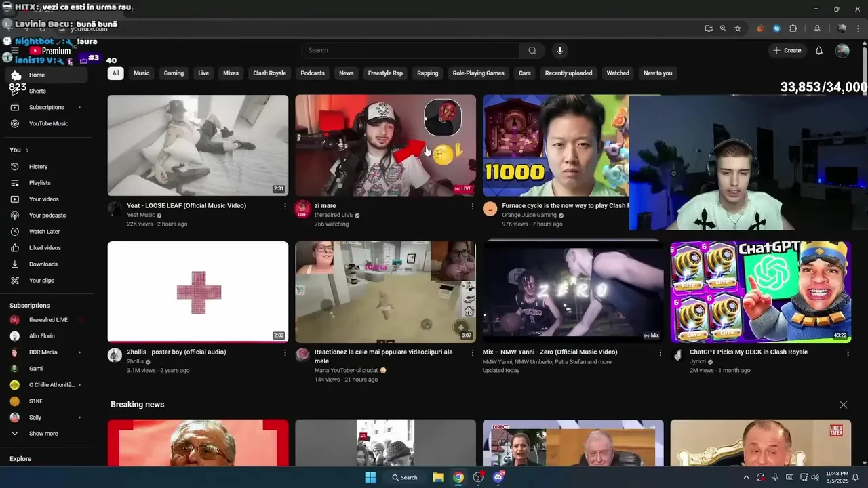This screenshot has height=488, width=868.
Task: Select the Freestyle Rap filter chip
Action: [x=385, y=73]
